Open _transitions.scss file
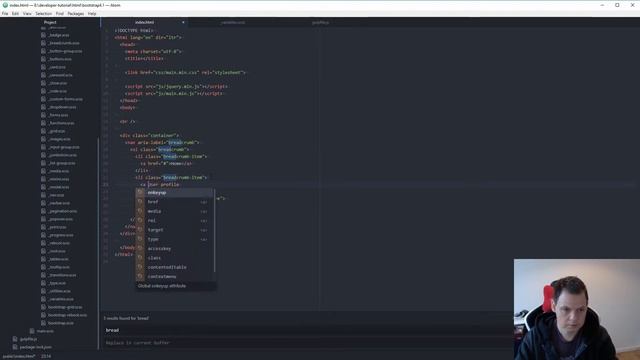The width and height of the screenshot is (640, 360). pyautogui.click(x=62, y=275)
